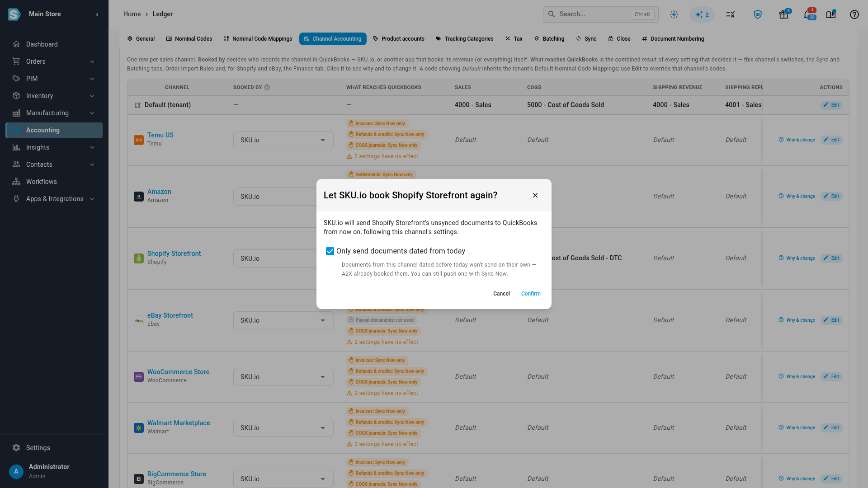Open the documentation book icon
Screen dimensions: 868x488
[x=831, y=14]
